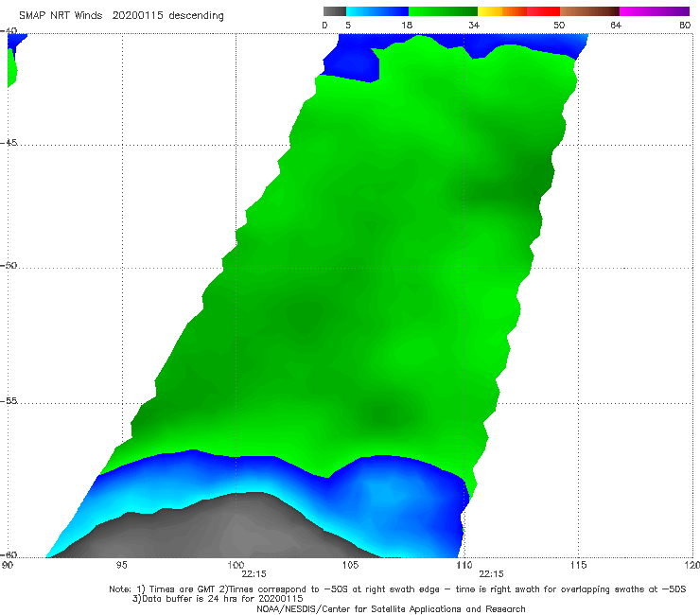Click the '22:15' swath time below longitude 110
Viewport: 700px width, 615px height.
pos(491,574)
